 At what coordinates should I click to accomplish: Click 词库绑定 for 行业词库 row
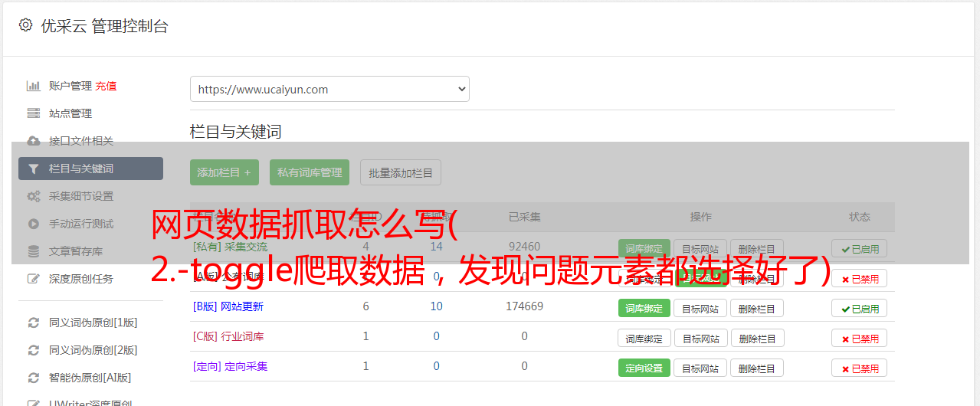[x=644, y=338]
